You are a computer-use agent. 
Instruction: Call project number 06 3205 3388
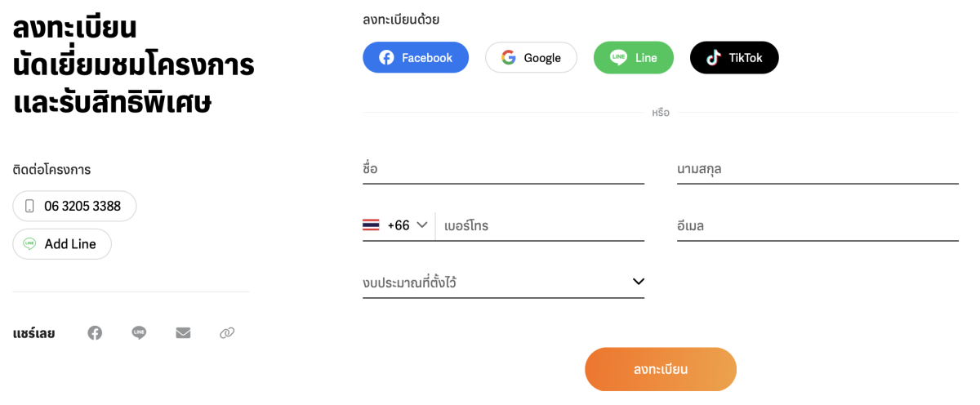click(x=74, y=207)
